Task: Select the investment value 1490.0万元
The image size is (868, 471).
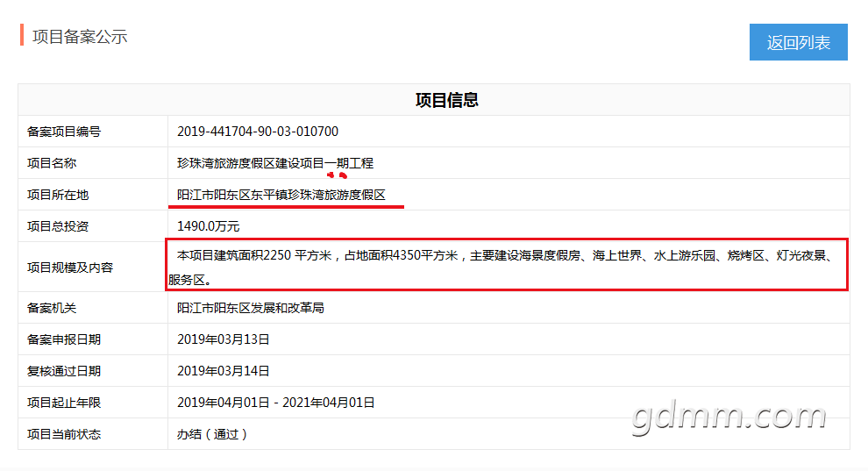Action: click(x=208, y=226)
